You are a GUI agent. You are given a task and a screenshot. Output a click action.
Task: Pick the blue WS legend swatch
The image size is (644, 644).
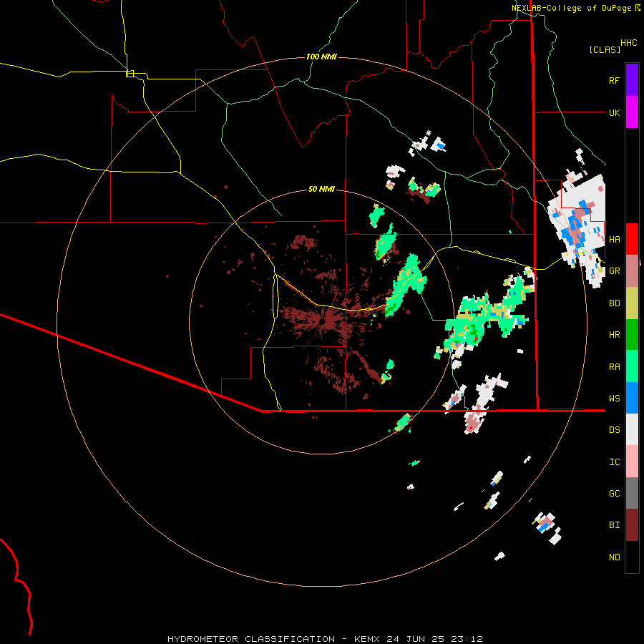tap(632, 398)
